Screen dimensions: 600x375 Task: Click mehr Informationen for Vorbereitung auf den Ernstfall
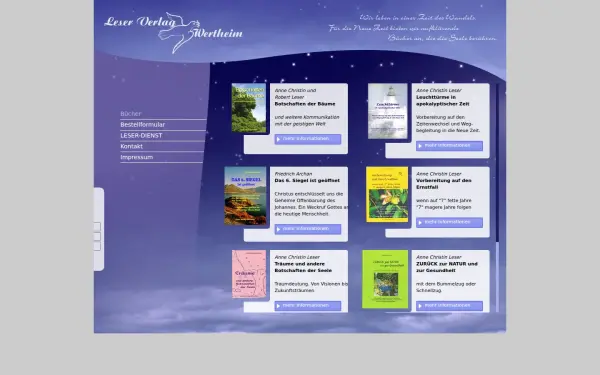[449, 222]
